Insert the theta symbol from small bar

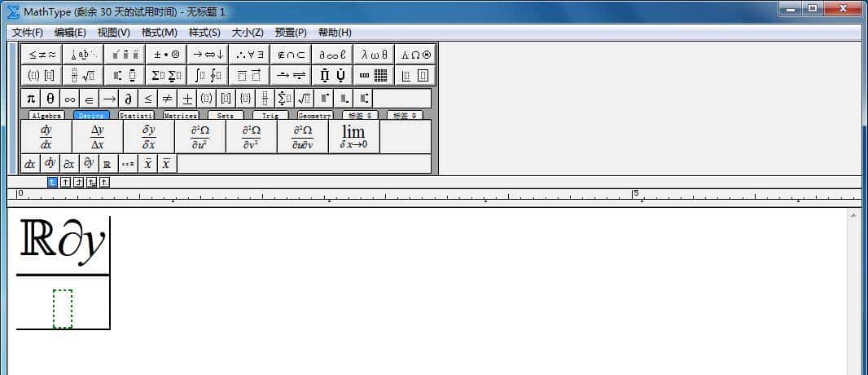click(50, 99)
